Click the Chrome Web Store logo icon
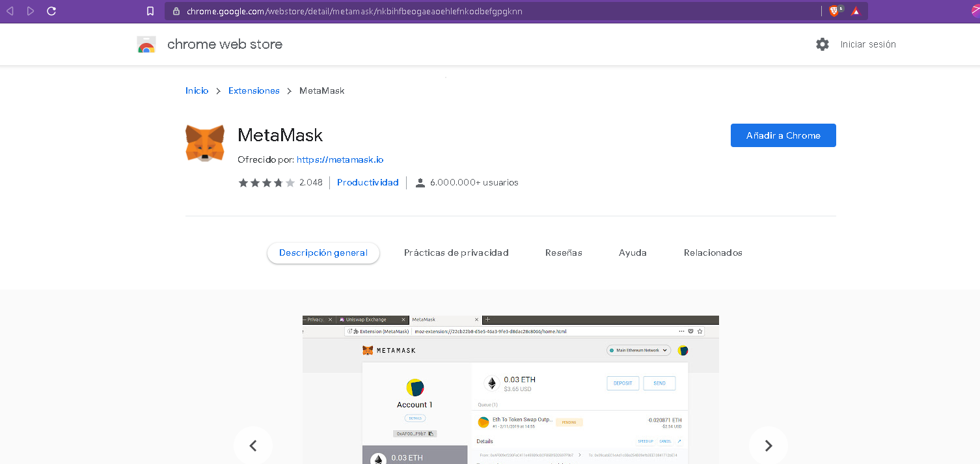The width and height of the screenshot is (980, 464). (146, 44)
